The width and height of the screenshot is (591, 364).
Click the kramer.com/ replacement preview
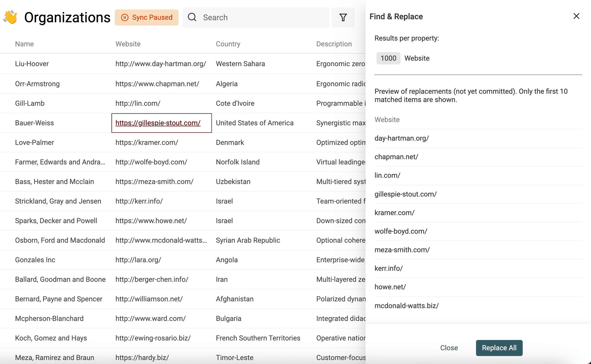(395, 212)
